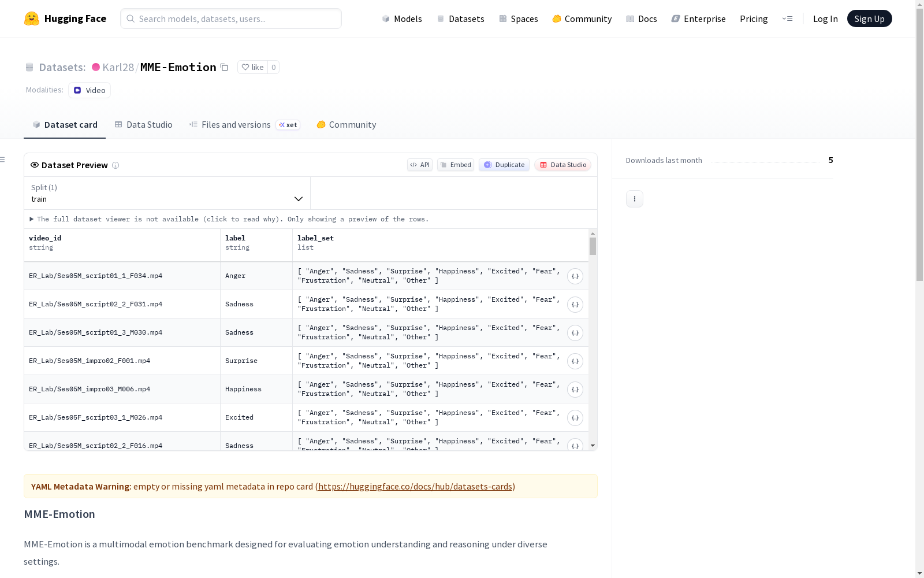The height and width of the screenshot is (578, 924).
Task: Click the Hugging Face logo
Action: tap(65, 18)
